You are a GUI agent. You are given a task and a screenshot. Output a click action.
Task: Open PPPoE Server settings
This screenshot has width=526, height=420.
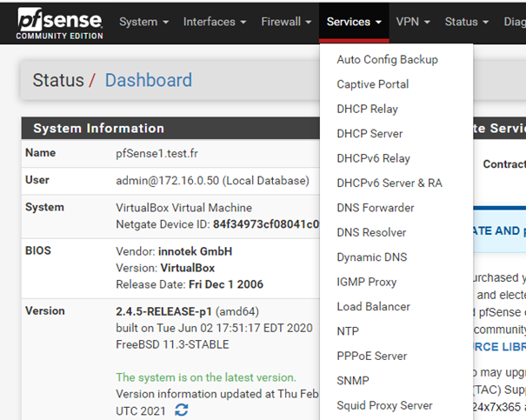[372, 356]
